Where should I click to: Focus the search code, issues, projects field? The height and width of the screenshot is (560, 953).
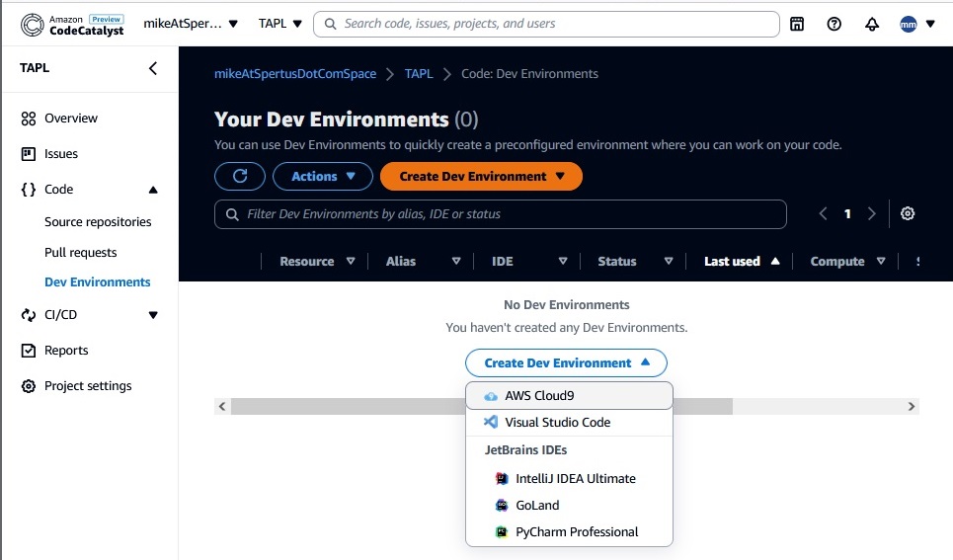click(546, 24)
